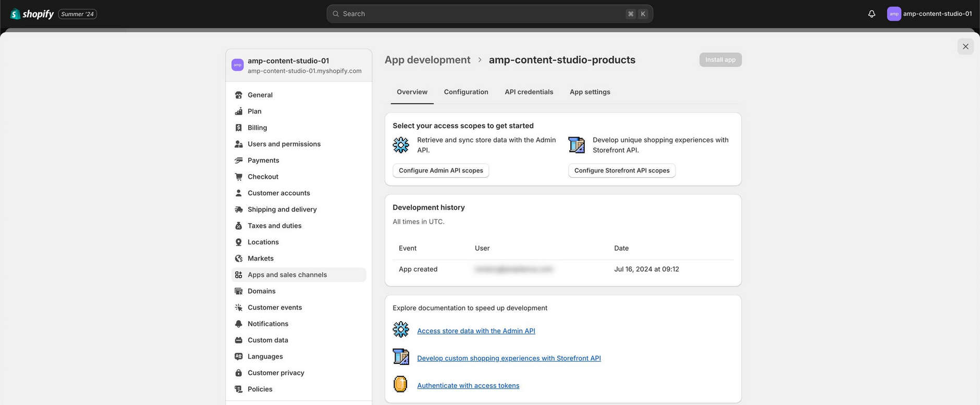The height and width of the screenshot is (405, 980).
Task: Click the Customer privacy lock icon
Action: (x=239, y=373)
